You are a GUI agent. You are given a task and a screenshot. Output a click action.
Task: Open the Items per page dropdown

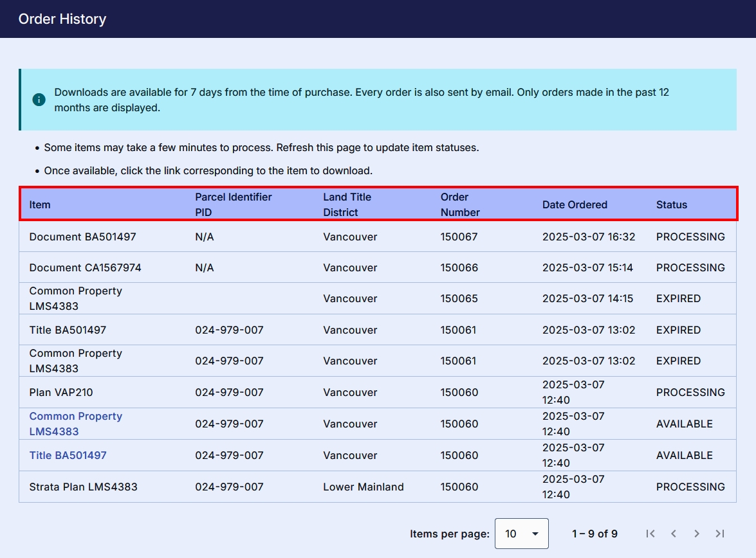pos(522,534)
